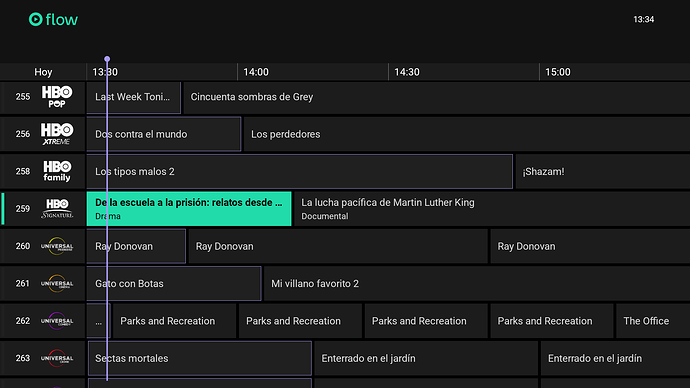Click channel number 260
This screenshot has width=690, height=388.
[x=23, y=246]
